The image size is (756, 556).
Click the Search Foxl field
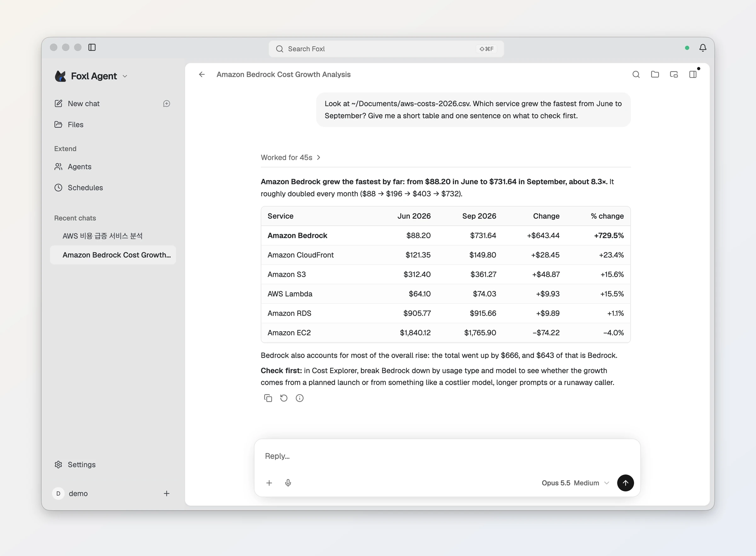tap(386, 49)
